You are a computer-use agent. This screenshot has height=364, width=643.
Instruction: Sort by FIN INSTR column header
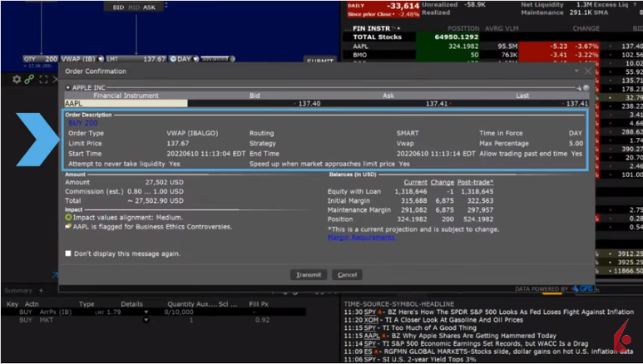[x=371, y=28]
